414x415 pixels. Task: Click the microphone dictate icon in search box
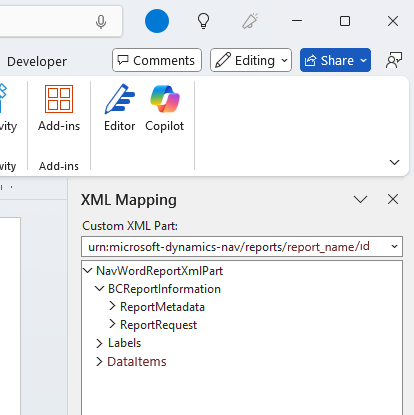click(x=101, y=22)
